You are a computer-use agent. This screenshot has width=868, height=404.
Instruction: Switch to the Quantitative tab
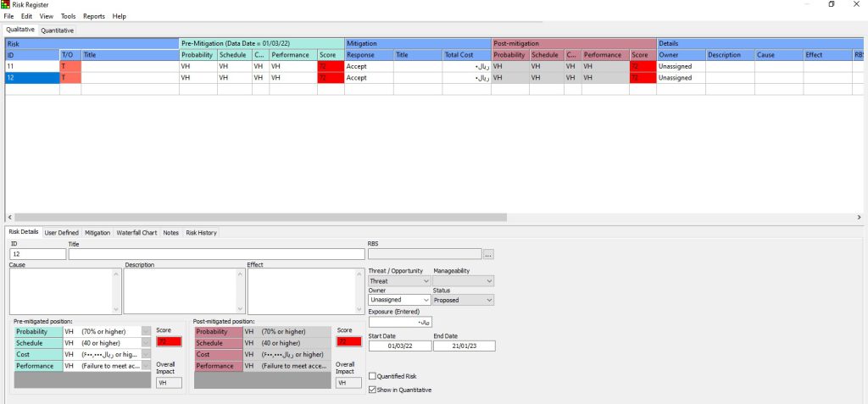57,30
